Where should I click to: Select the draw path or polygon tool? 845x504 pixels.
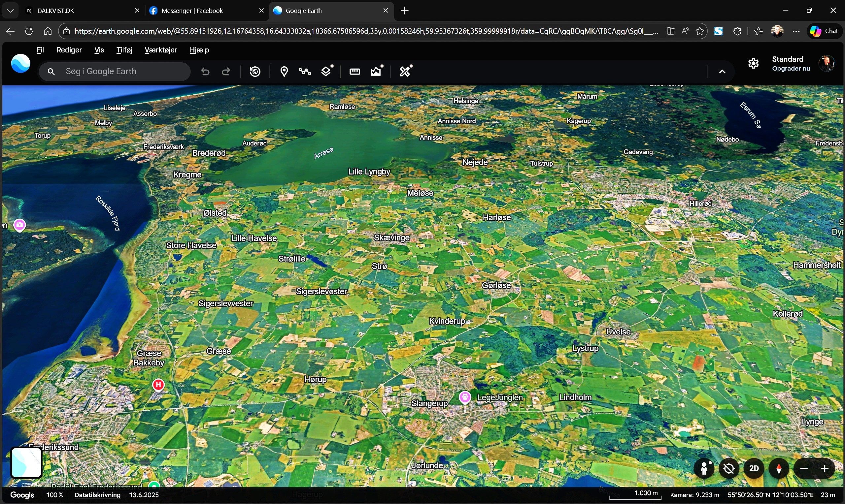305,71
